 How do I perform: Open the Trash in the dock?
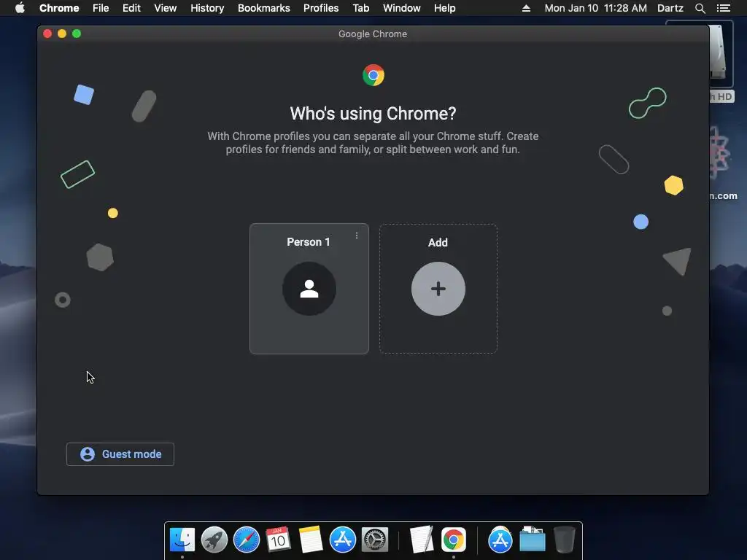pyautogui.click(x=565, y=540)
